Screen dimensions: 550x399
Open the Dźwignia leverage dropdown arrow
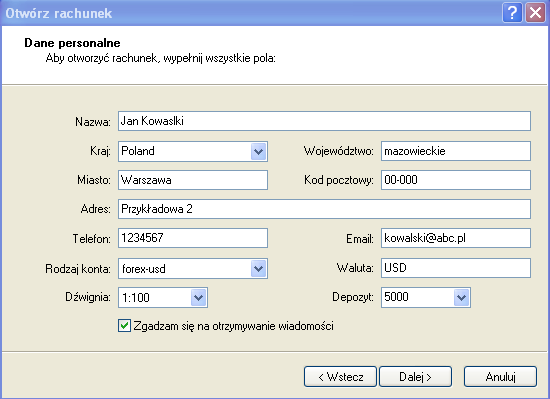199,298
